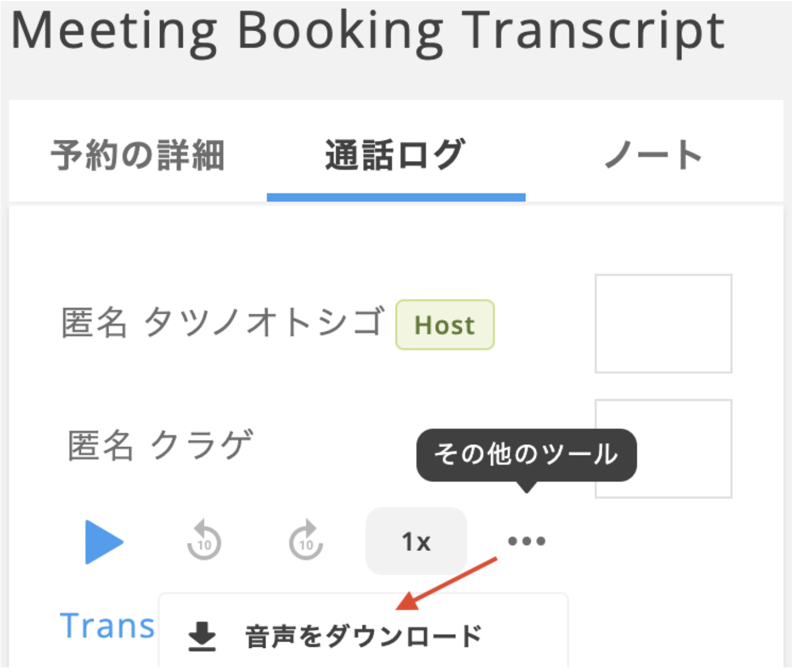This screenshot has height=672, width=792.
Task: Rewind the recording 10 seconds
Action: 204,540
